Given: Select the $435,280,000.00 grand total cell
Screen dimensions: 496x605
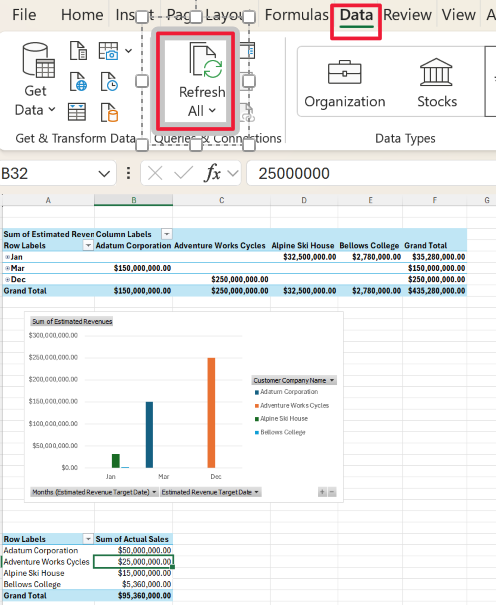Looking at the screenshot, I should tap(435, 291).
